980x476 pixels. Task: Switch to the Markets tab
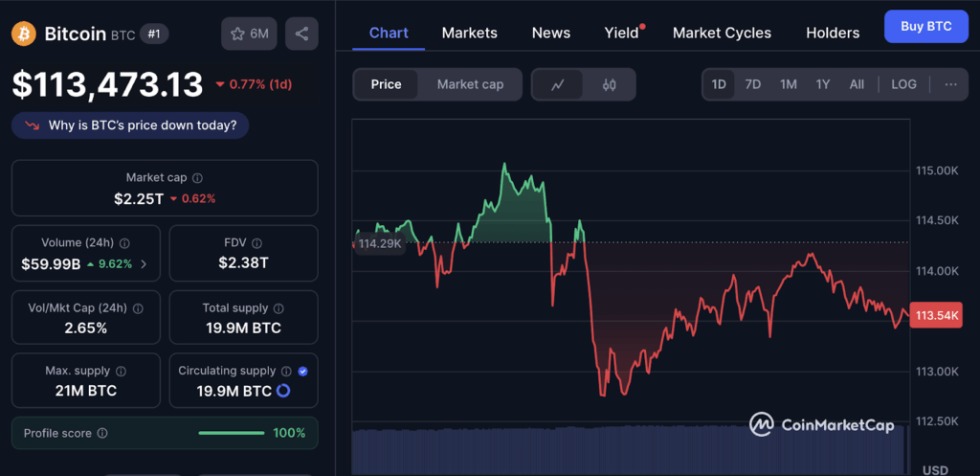(x=469, y=33)
